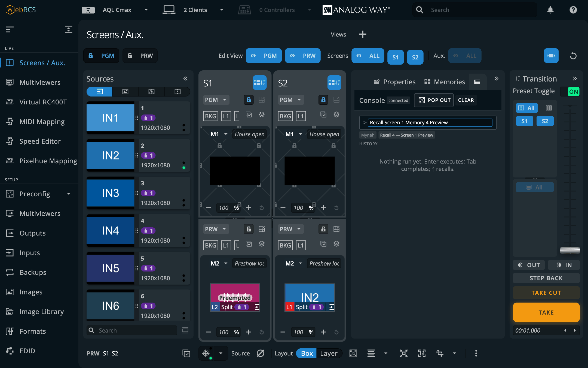588x368 pixels.
Task: Expand the sidebar collapse icon at top left
Action: coord(10,29)
